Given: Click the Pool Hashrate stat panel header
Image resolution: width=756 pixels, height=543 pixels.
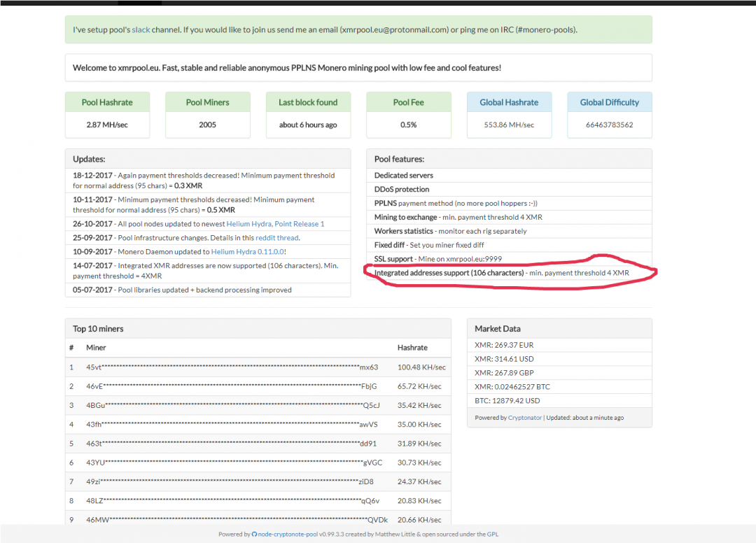Looking at the screenshot, I should (x=107, y=102).
